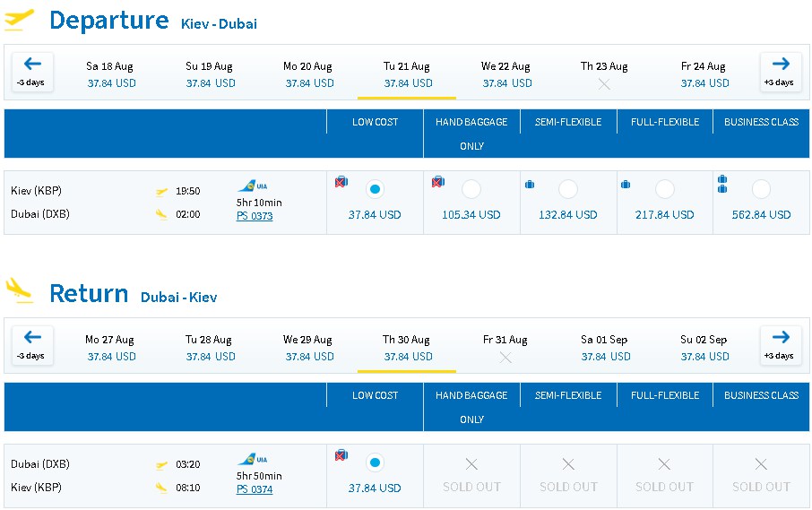Click Kiev (KBP) origin in departure row
812x510 pixels.
(x=36, y=191)
